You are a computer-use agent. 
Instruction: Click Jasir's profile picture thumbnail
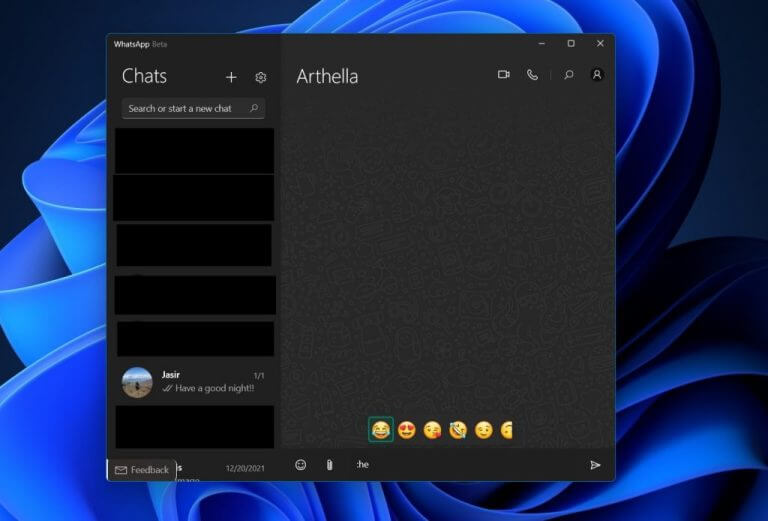click(x=137, y=382)
